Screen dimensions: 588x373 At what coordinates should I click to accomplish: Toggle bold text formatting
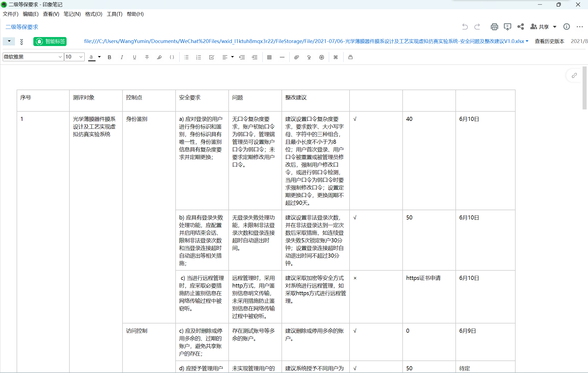click(109, 57)
